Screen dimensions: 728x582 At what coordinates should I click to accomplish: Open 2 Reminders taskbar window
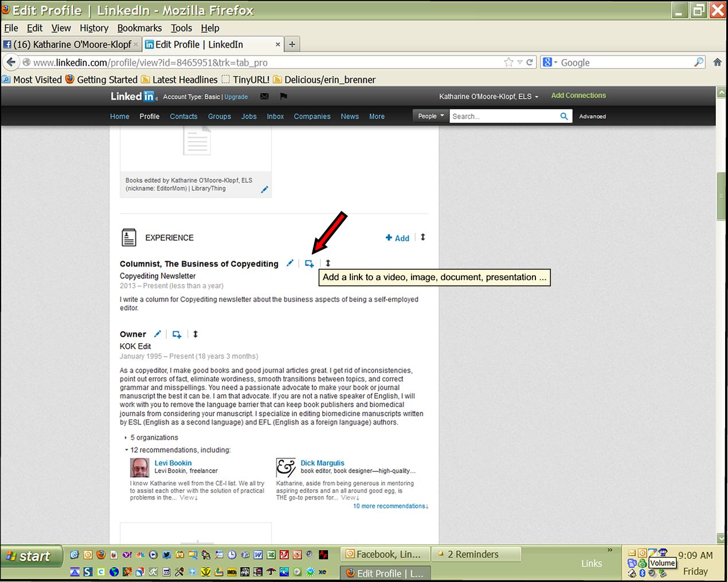click(476, 554)
